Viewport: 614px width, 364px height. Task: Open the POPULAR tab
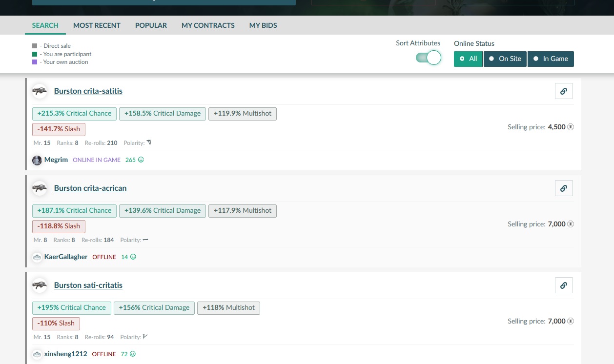coord(151,25)
